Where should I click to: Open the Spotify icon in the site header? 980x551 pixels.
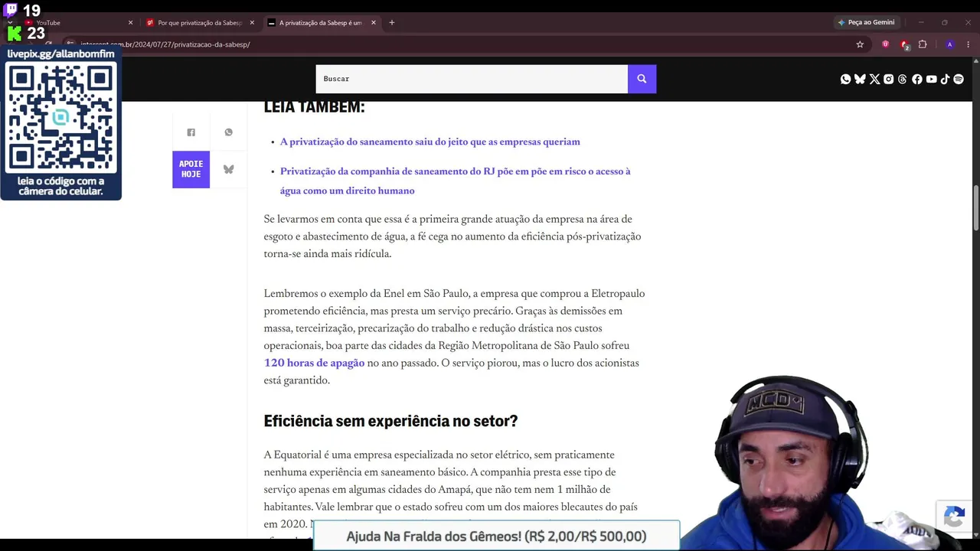[959, 79]
